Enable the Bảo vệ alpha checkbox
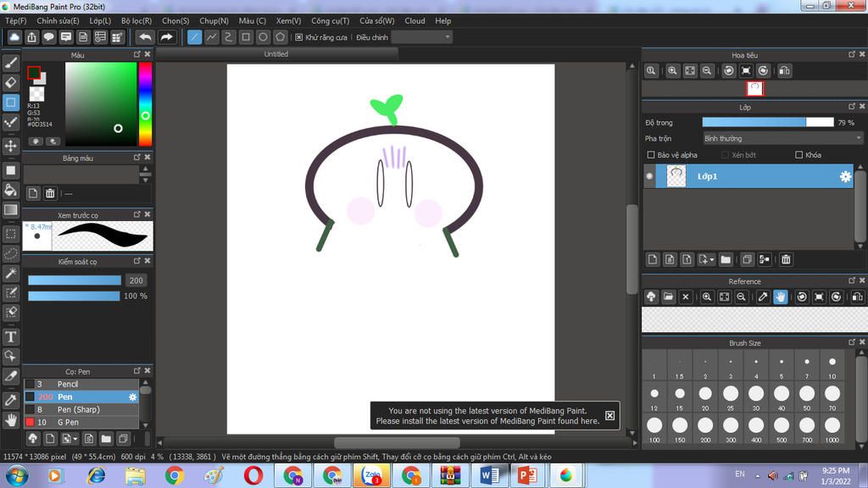Image resolution: width=868 pixels, height=488 pixels. pyautogui.click(x=651, y=155)
